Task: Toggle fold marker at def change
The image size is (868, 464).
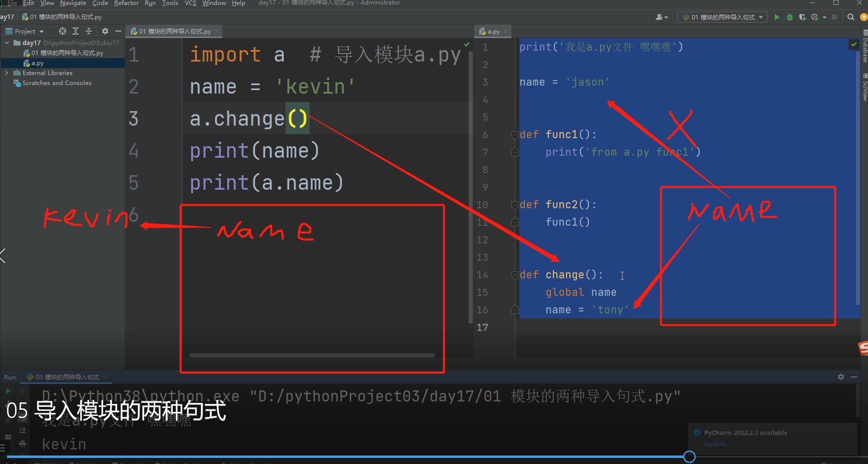Action: [514, 275]
